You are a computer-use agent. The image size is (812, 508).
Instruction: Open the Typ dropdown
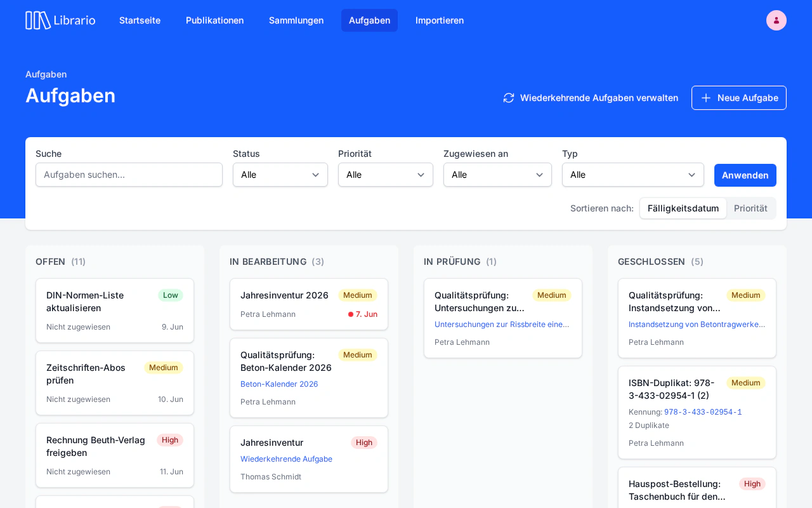click(x=633, y=175)
